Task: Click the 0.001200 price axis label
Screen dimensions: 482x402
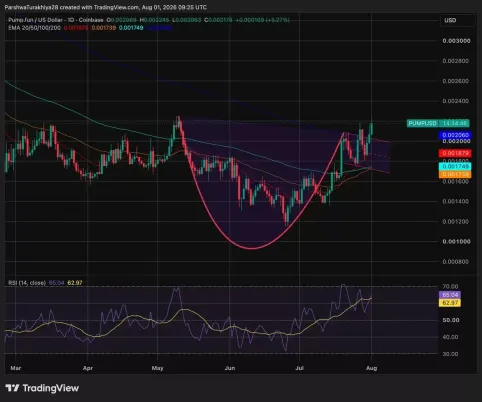Action: [456, 221]
